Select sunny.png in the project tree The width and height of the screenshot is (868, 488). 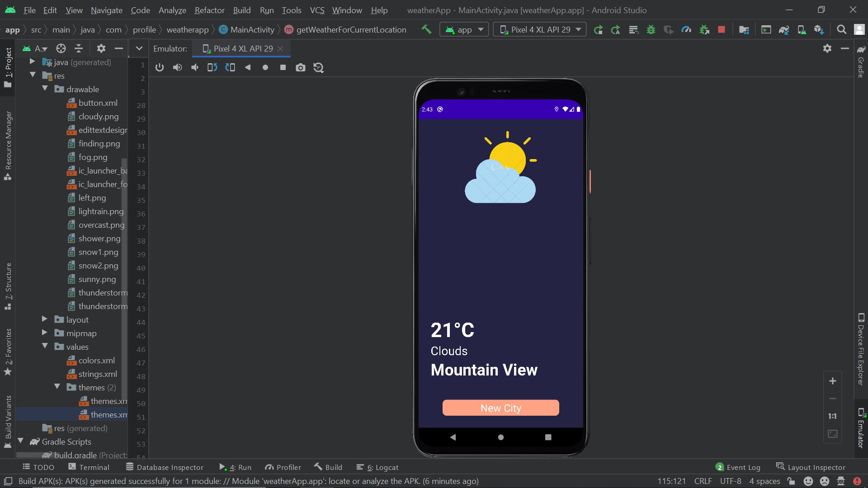[97, 279]
